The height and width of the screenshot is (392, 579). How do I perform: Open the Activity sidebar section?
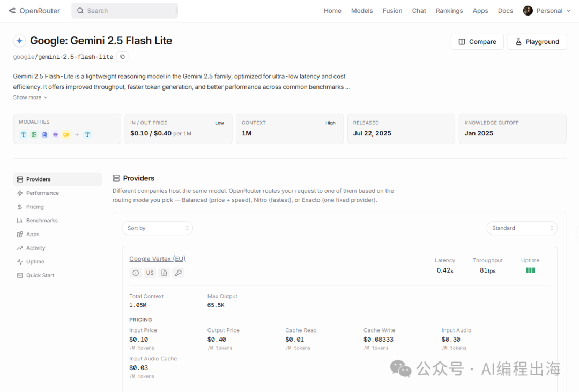tap(57, 248)
